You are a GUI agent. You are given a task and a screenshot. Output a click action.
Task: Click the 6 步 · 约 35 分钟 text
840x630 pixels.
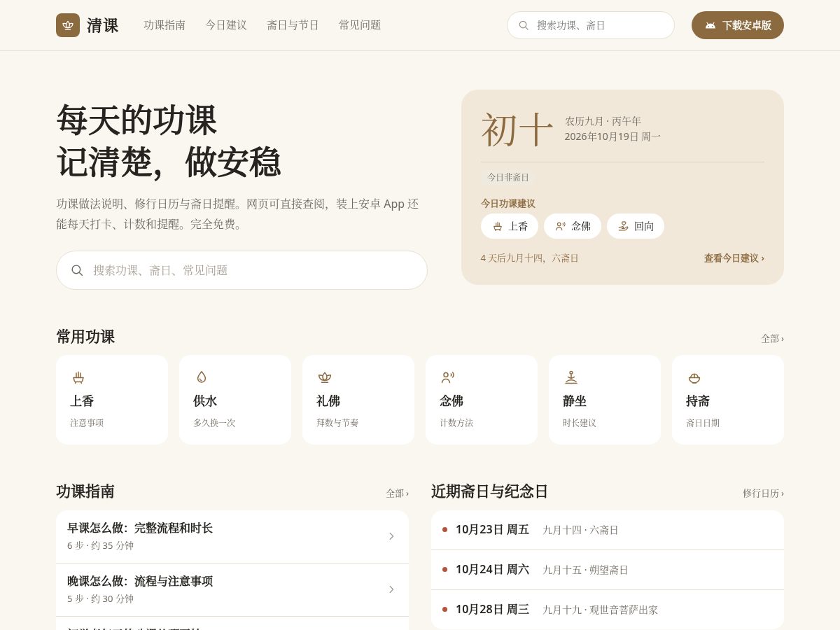point(100,545)
